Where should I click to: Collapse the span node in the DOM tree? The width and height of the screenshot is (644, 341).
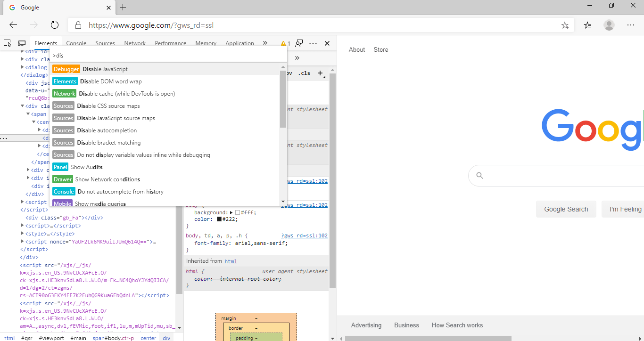click(28, 114)
